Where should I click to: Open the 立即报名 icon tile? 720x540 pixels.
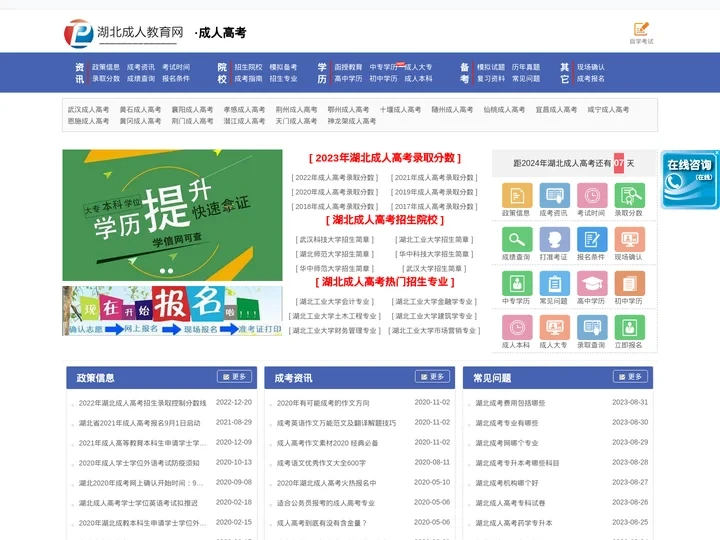pos(629,328)
